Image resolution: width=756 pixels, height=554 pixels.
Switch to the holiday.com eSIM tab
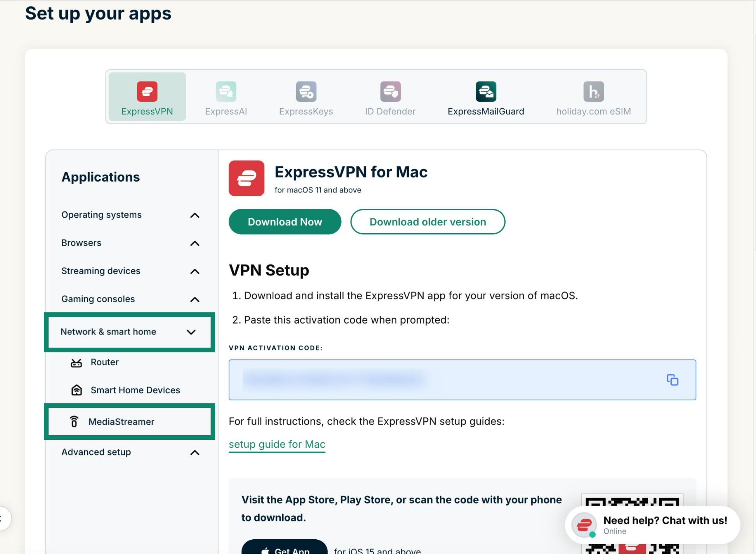593,98
